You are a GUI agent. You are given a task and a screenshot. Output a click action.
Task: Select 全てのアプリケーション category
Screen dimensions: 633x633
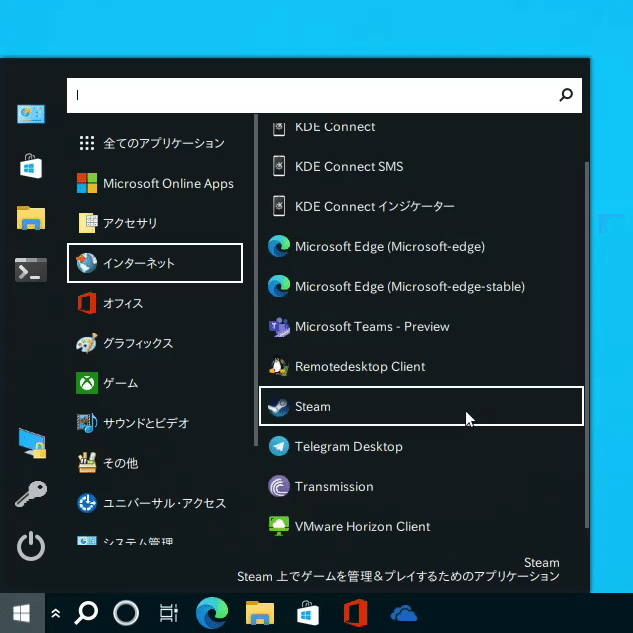pyautogui.click(x=155, y=143)
